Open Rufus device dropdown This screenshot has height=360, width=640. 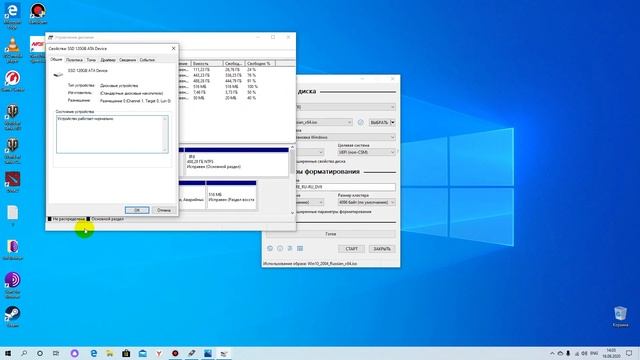[x=345, y=107]
